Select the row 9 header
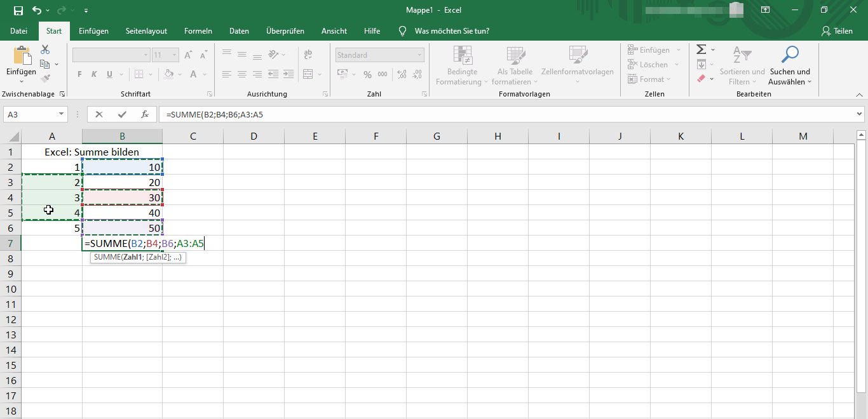Image resolution: width=868 pixels, height=419 pixels. [10, 274]
